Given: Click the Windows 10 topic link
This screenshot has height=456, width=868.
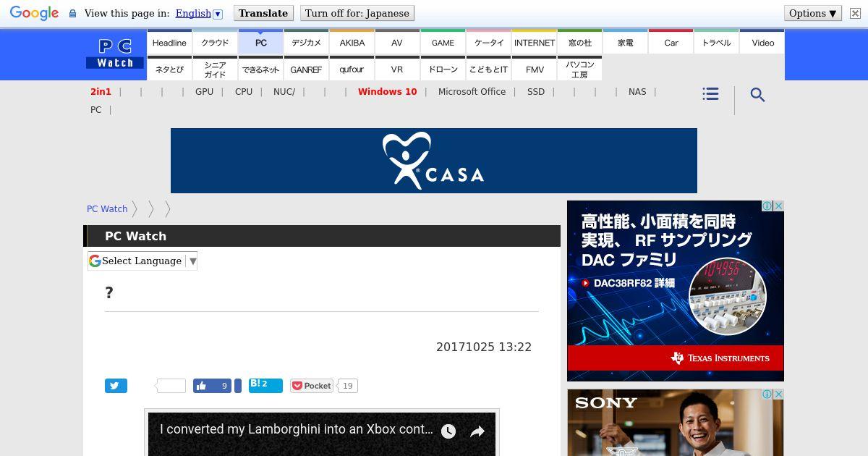Looking at the screenshot, I should 387,92.
